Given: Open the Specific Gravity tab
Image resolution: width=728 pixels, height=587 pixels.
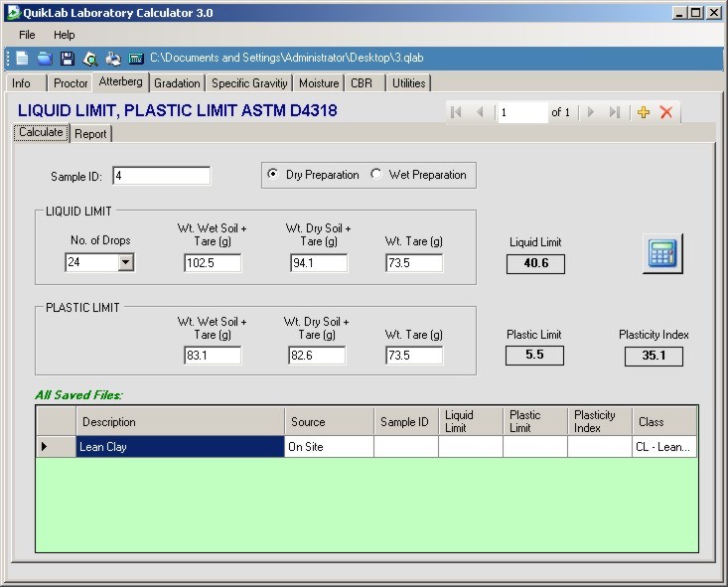Looking at the screenshot, I should (x=249, y=83).
